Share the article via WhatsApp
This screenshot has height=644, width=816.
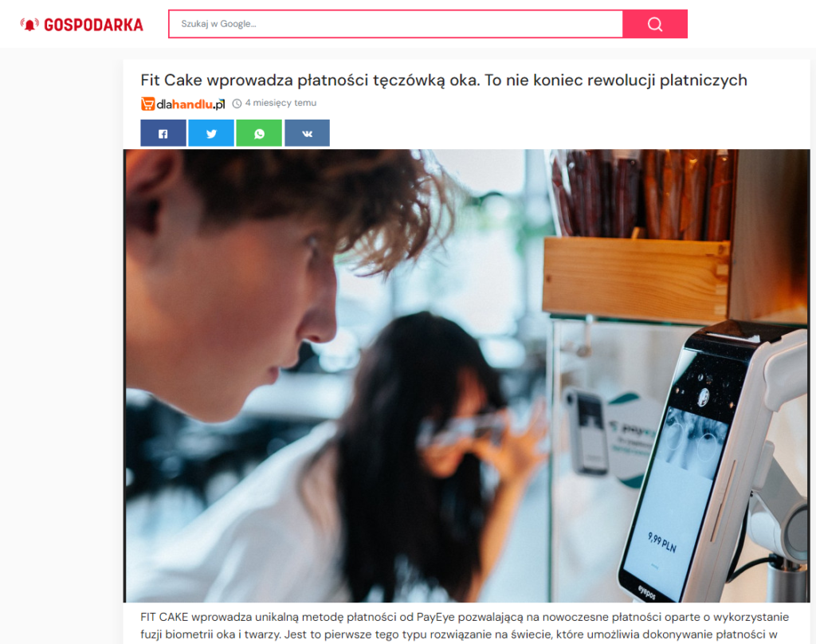click(259, 133)
